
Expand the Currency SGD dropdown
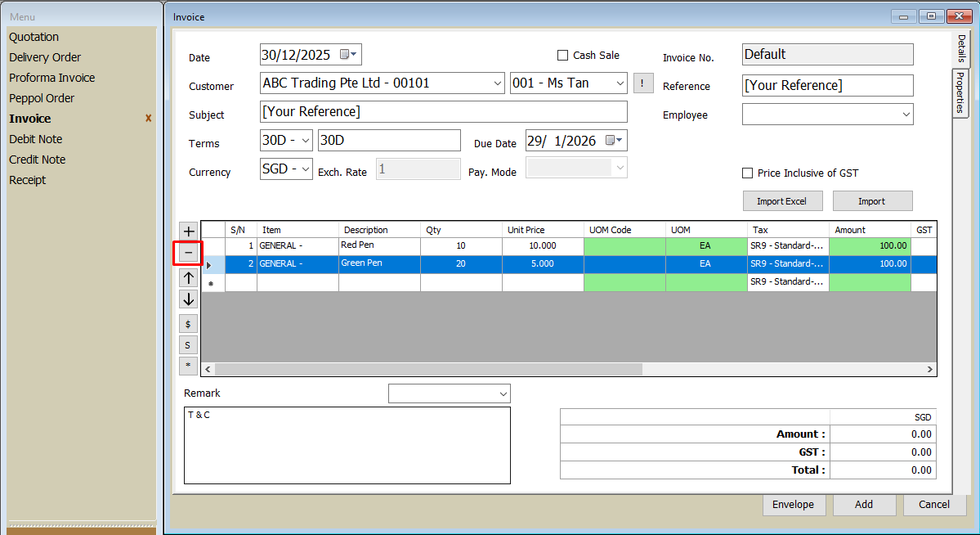click(306, 169)
